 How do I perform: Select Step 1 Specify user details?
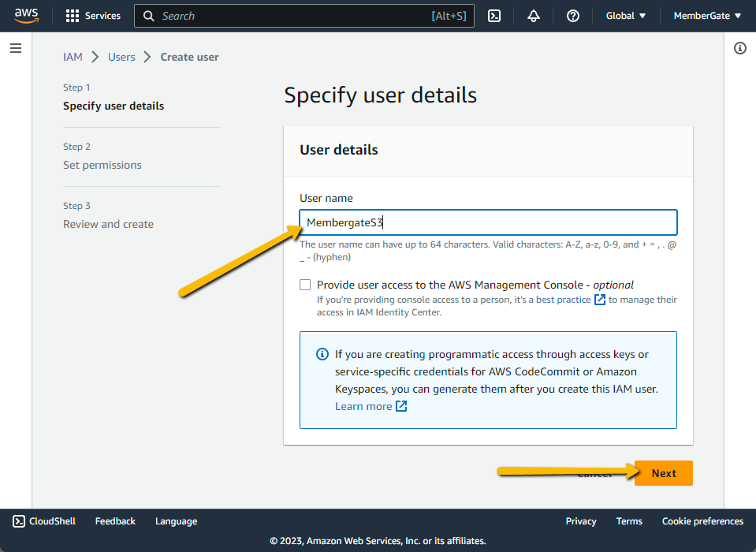pos(114,106)
